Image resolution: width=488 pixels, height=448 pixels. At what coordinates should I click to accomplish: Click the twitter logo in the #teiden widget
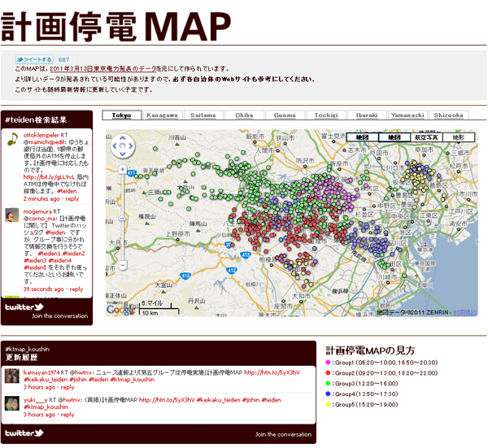24,307
